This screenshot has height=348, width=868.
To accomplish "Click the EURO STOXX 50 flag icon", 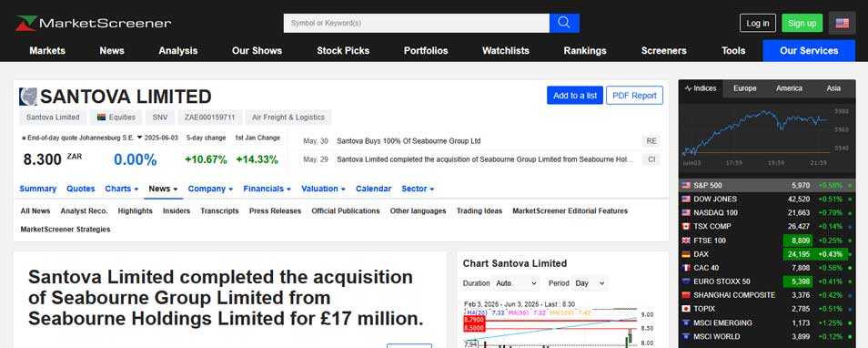I will 686,281.
